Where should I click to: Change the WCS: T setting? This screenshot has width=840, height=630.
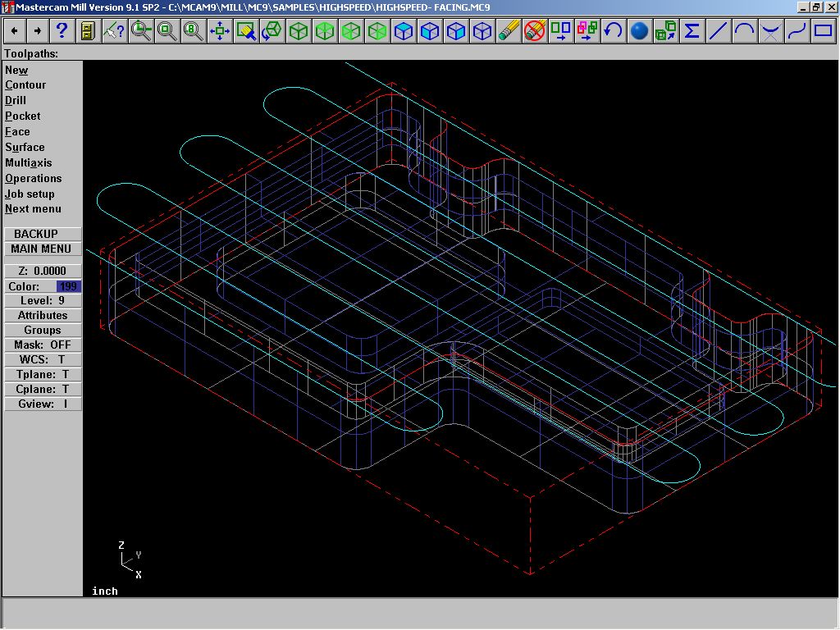point(43,360)
